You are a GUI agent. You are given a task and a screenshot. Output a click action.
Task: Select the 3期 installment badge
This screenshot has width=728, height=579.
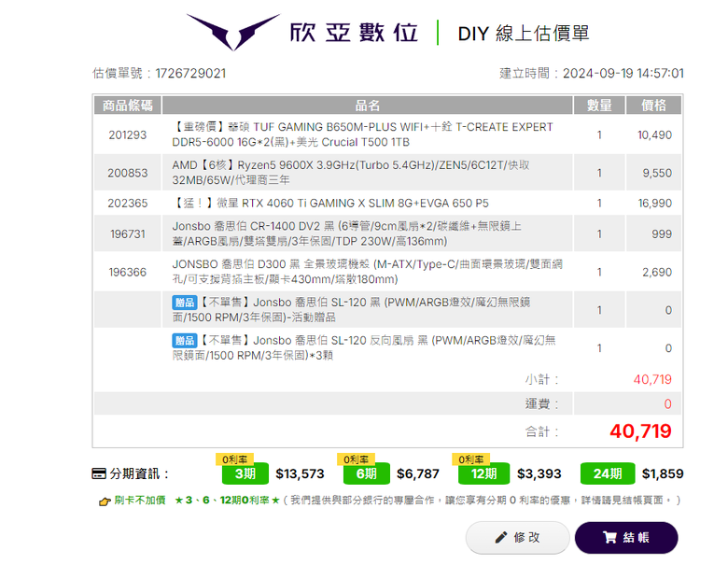[x=245, y=473]
